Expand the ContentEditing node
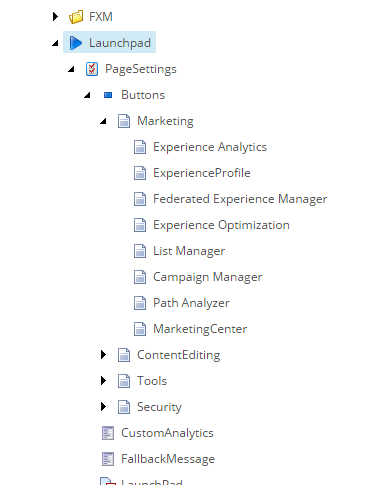Screen dimensions: 375x485 click(103, 355)
